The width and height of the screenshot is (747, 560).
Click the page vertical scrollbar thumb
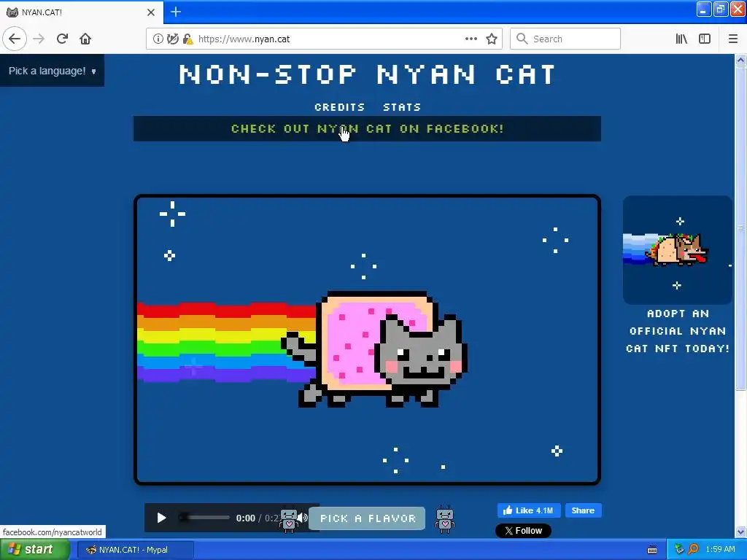[741, 228]
